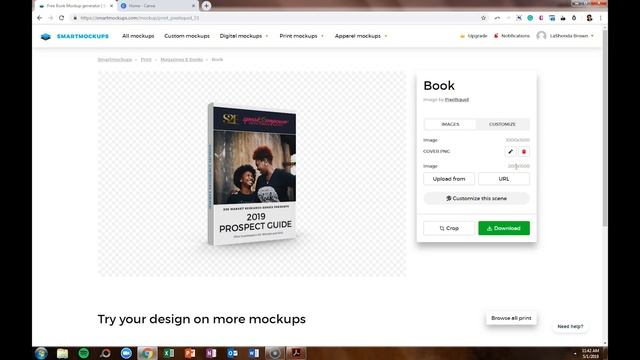Image resolution: width=640 pixels, height=360 pixels.
Task: Open OneNote from the taskbar
Action: coord(211,353)
